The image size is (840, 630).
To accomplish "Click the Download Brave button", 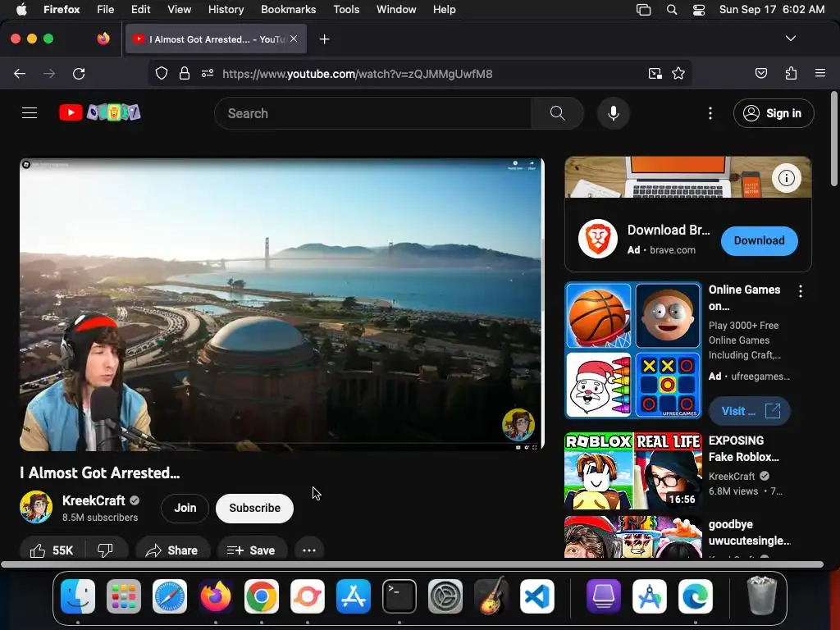I will tap(759, 240).
